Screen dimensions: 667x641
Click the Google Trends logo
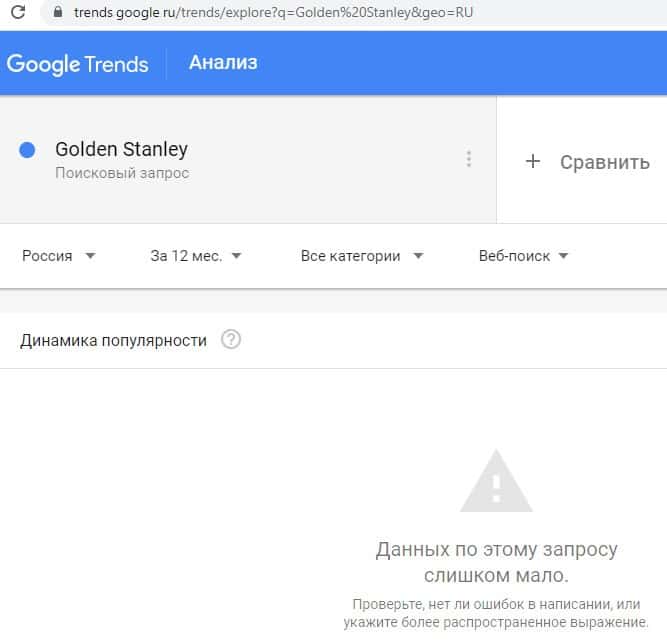(77, 64)
